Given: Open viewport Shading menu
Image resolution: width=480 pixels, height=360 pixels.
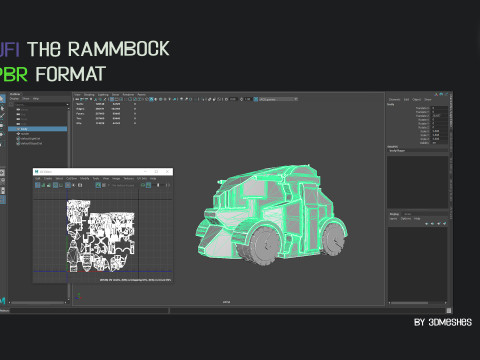Looking at the screenshot, I should pyautogui.click(x=89, y=95).
